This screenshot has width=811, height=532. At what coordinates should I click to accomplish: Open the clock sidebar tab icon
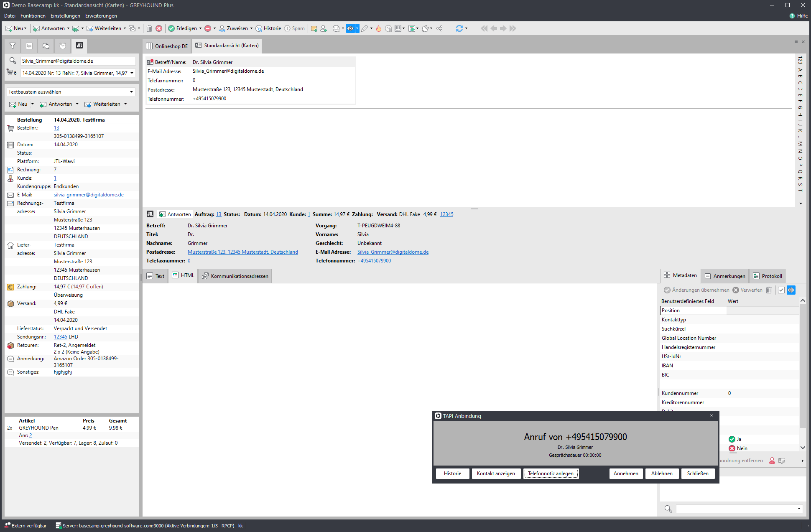point(63,46)
